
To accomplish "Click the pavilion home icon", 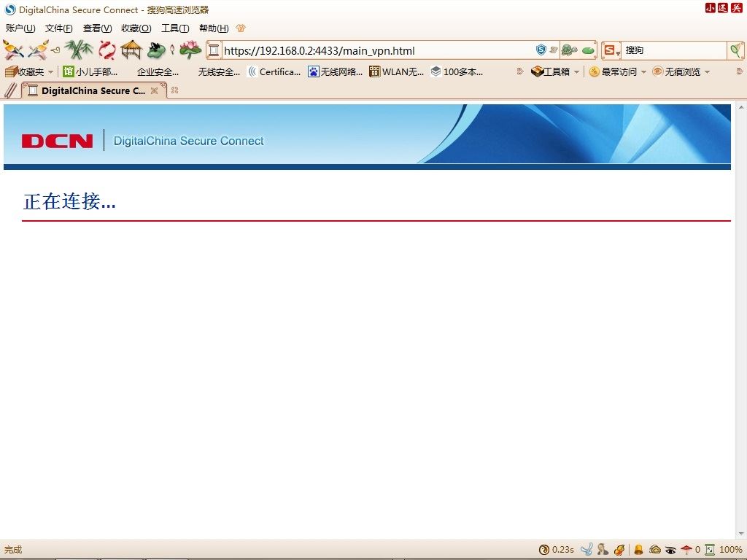I will coord(131,50).
